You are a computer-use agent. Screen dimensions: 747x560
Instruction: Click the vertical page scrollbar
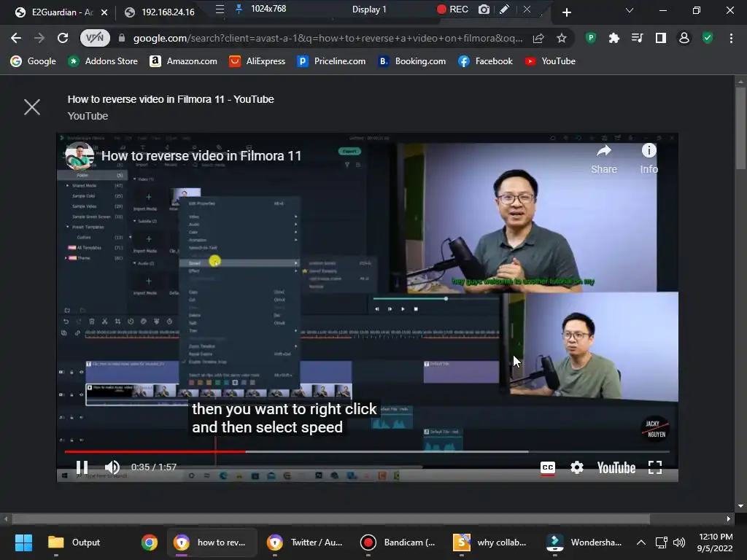[740, 128]
